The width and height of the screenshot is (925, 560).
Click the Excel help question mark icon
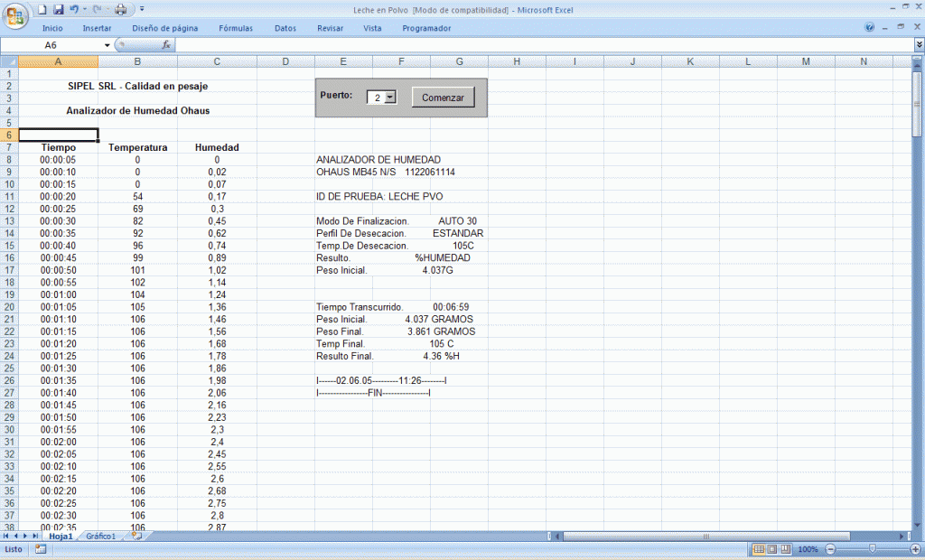point(869,28)
